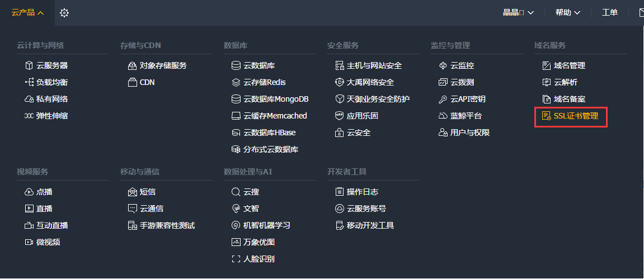Click the 大禹网络安全 shield icon

click(339, 82)
